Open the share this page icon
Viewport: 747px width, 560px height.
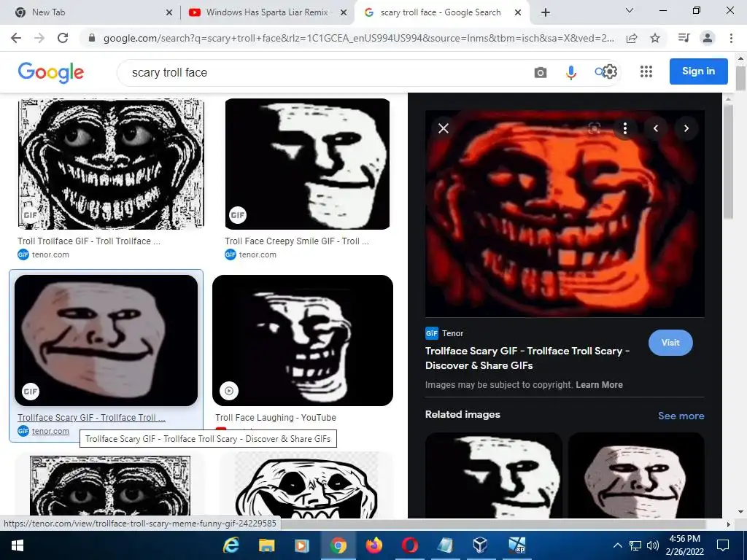(x=632, y=38)
